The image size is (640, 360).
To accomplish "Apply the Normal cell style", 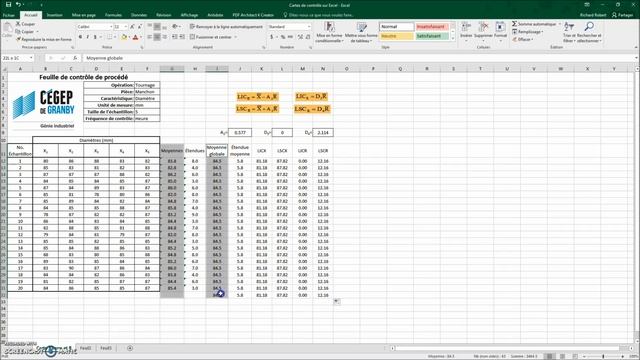I will (396, 27).
